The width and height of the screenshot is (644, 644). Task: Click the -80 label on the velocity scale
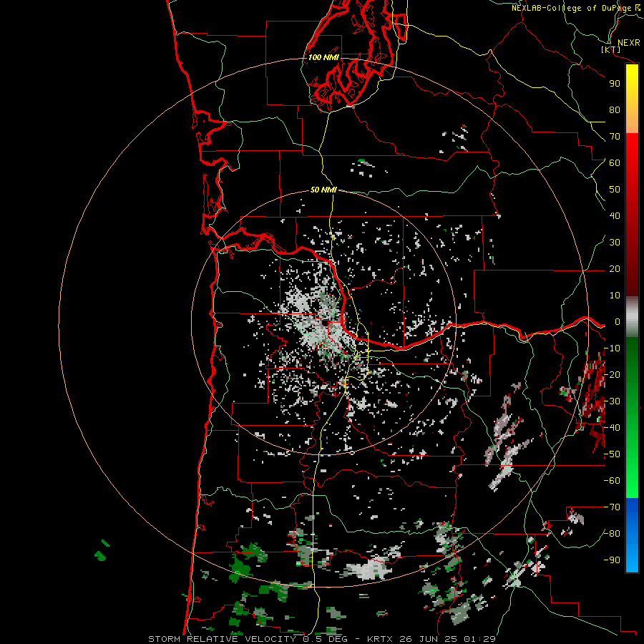pos(612,534)
